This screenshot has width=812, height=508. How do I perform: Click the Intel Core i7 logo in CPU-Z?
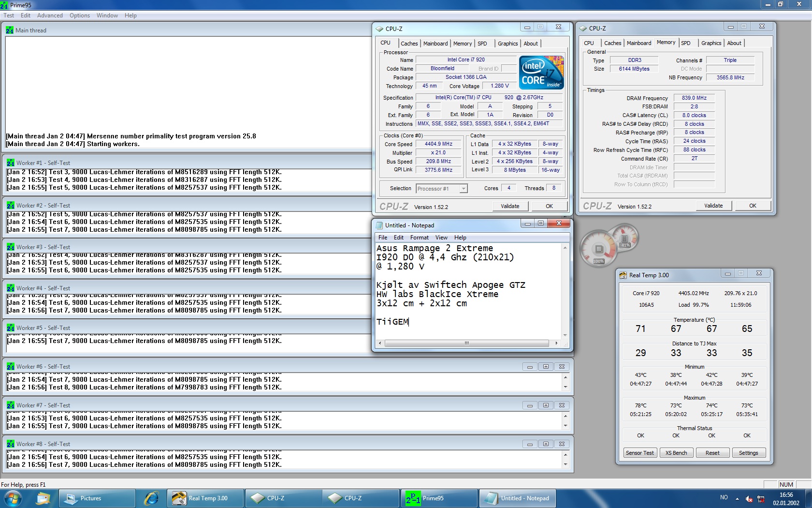pos(541,72)
